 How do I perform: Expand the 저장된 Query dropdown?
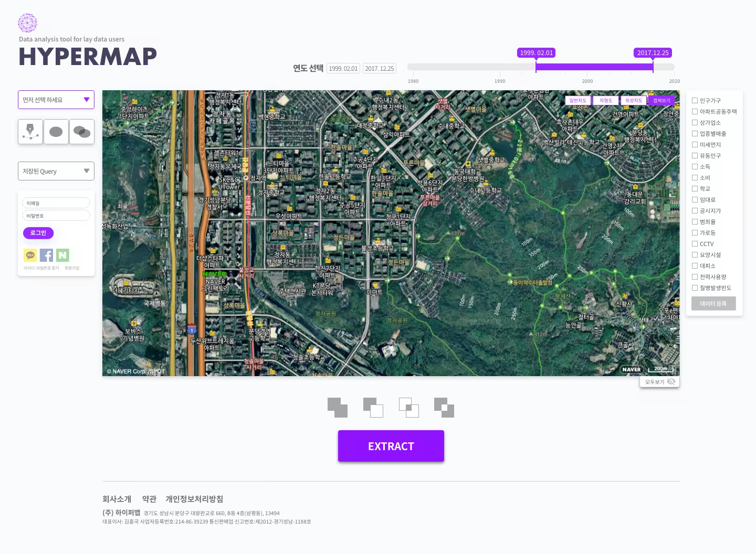coord(56,171)
